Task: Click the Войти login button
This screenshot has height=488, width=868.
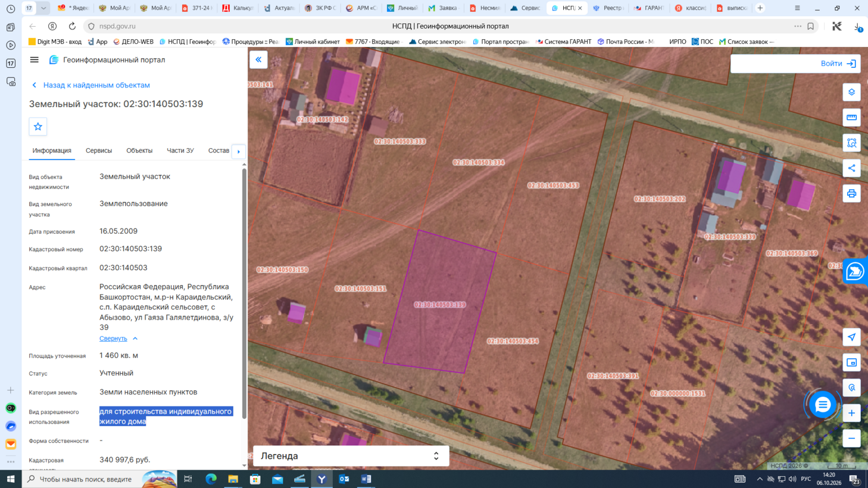Action: pyautogui.click(x=838, y=64)
